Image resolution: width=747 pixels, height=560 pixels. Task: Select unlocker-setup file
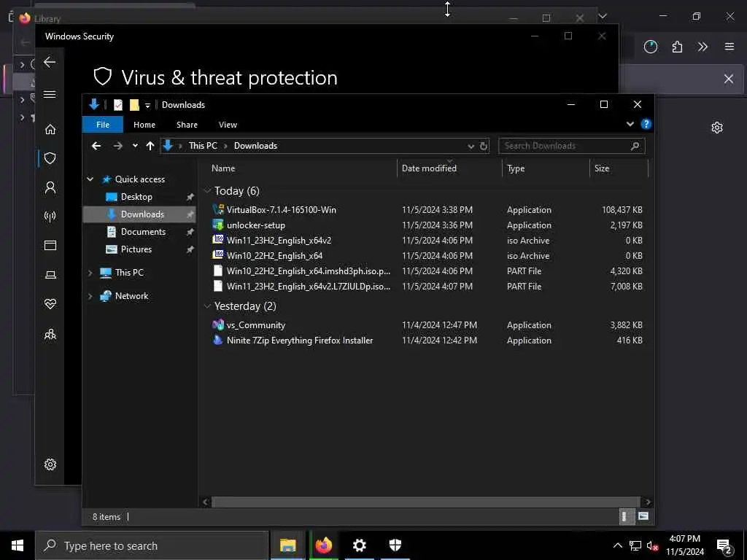pyautogui.click(x=256, y=225)
